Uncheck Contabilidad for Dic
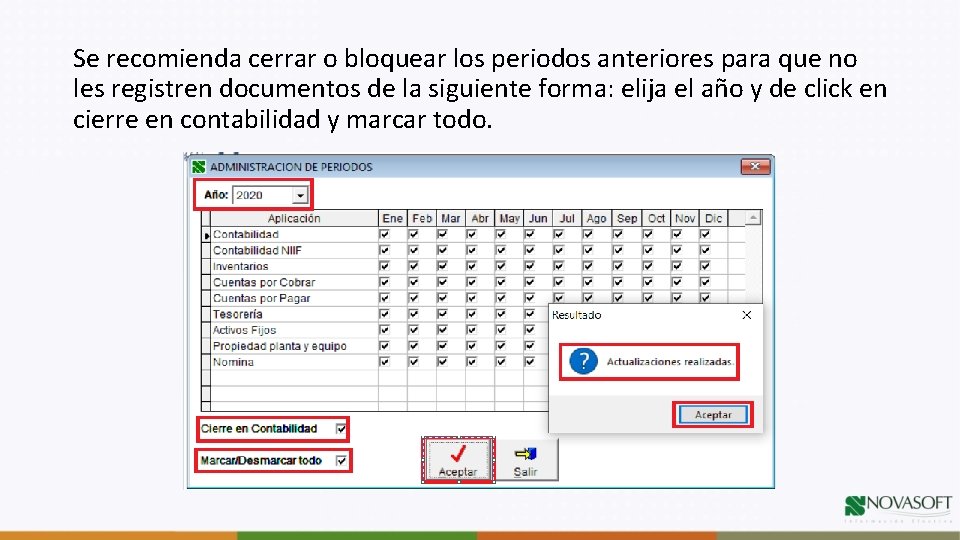The height and width of the screenshot is (540, 960). click(x=705, y=234)
